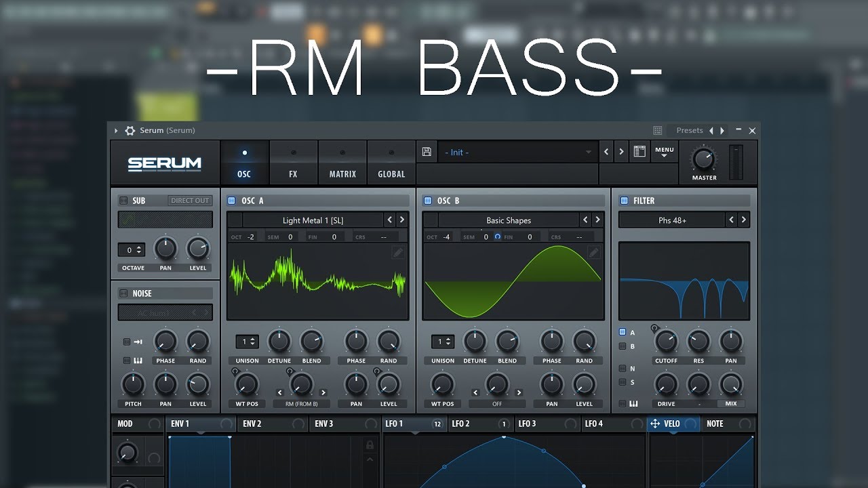Click the OSC A UNISON voice stepper

click(x=247, y=342)
